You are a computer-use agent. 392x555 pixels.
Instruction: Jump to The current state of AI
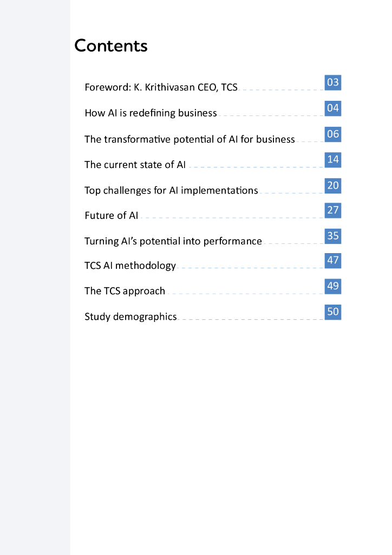[x=135, y=165]
